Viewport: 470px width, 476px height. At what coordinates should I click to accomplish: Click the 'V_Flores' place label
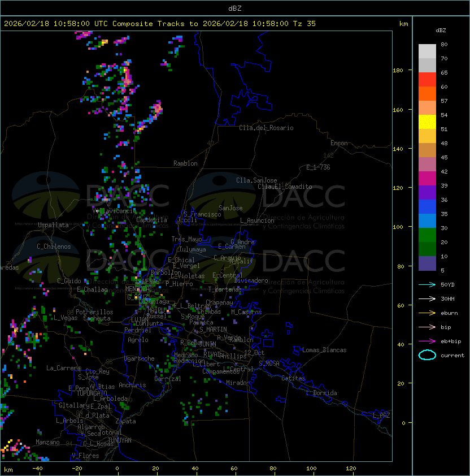85,456
